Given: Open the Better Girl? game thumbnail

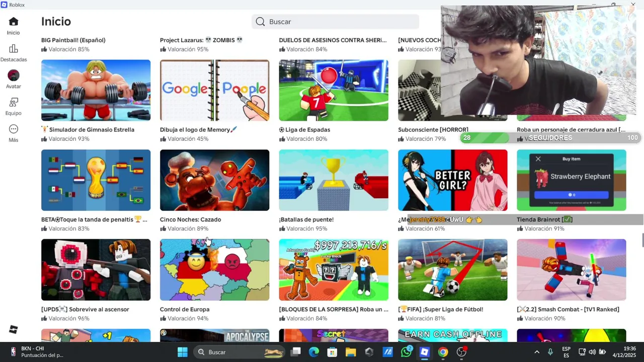Looking at the screenshot, I should [453, 180].
